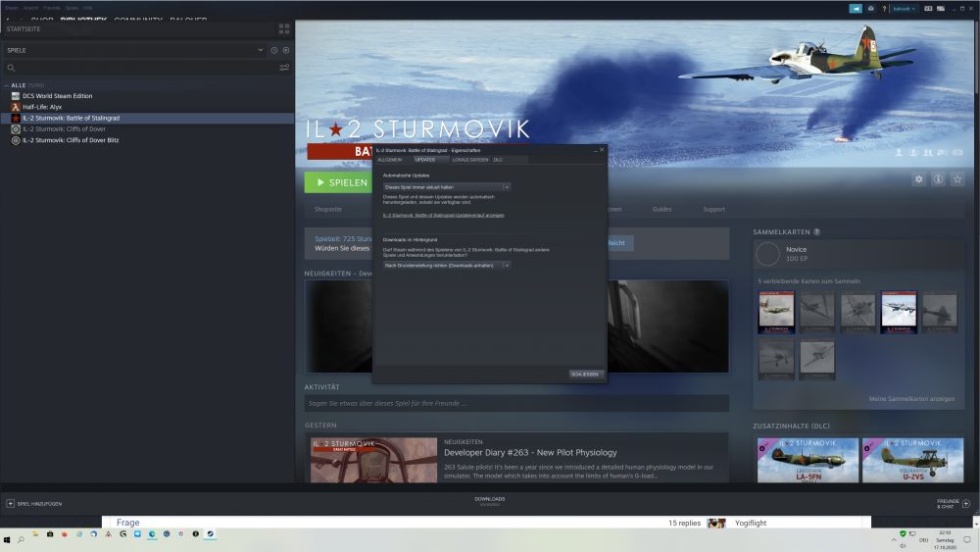This screenshot has width=980, height=552.
Task: Click Meine Sammelkarten anzeigen link
Action: (911, 399)
